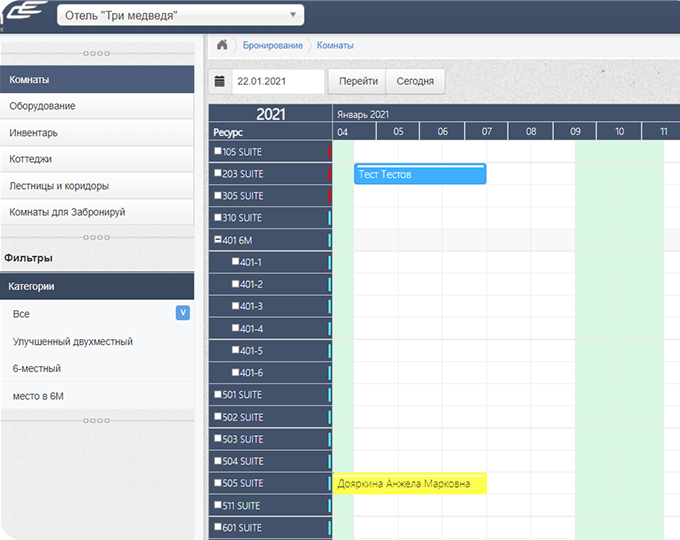Click the home icon in breadcrumb

point(222,45)
